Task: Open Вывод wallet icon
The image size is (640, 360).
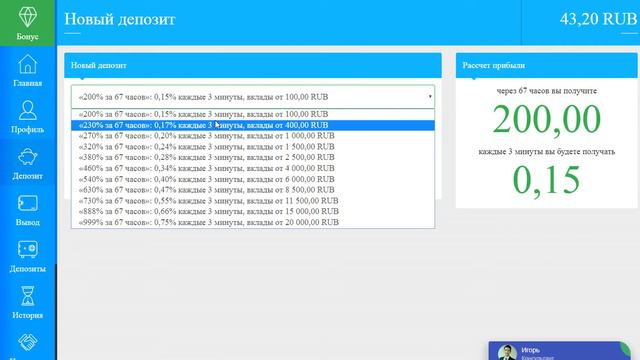Action: [27, 203]
